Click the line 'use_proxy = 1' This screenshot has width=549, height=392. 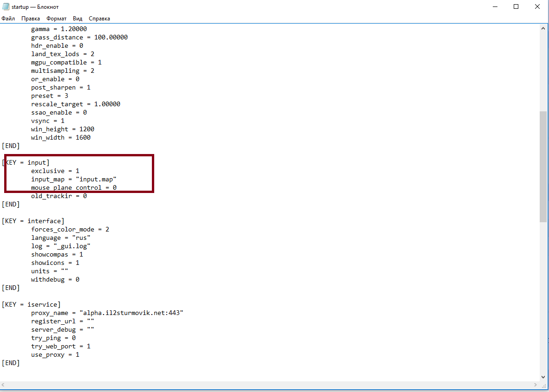(55, 355)
